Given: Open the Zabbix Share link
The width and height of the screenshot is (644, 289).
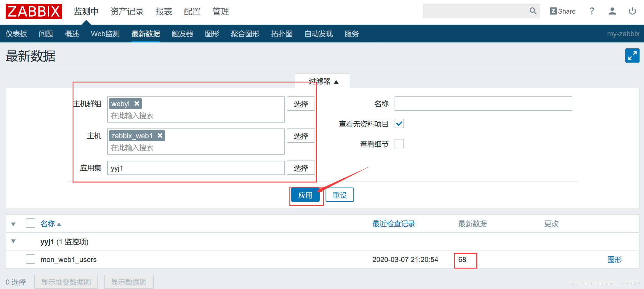Looking at the screenshot, I should [563, 11].
